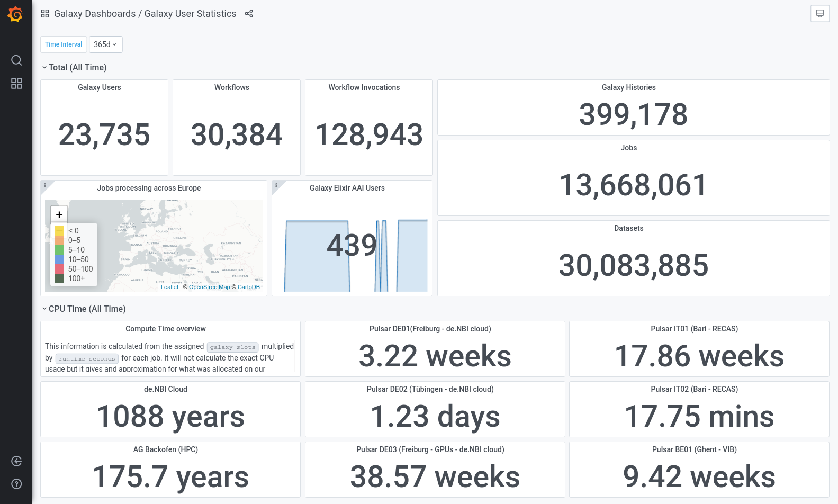
Task: Open the 365d time interval dropdown
Action: (106, 44)
